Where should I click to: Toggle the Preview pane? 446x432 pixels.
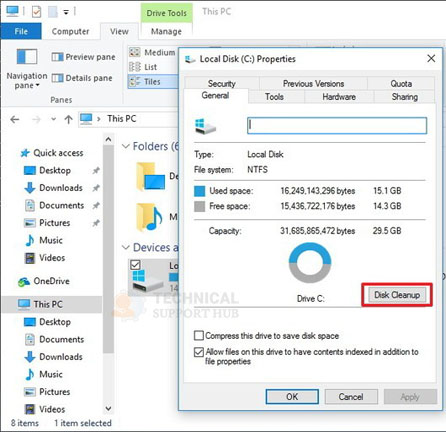click(84, 57)
